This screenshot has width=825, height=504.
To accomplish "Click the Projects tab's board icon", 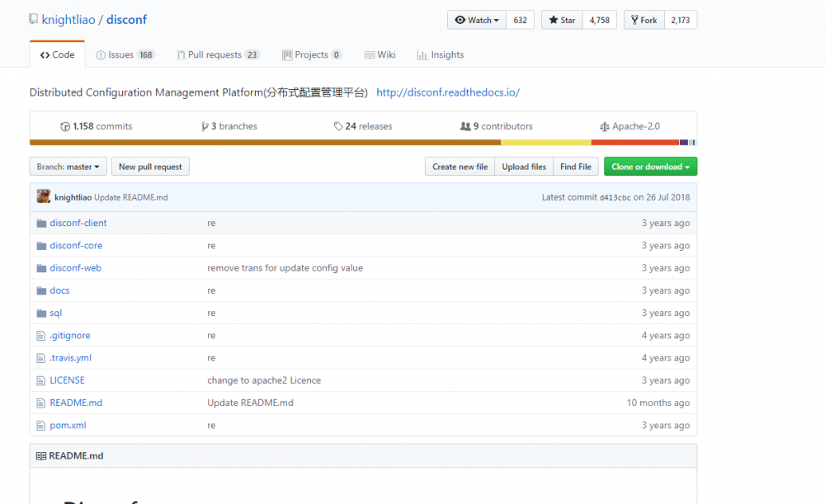I will (x=287, y=54).
